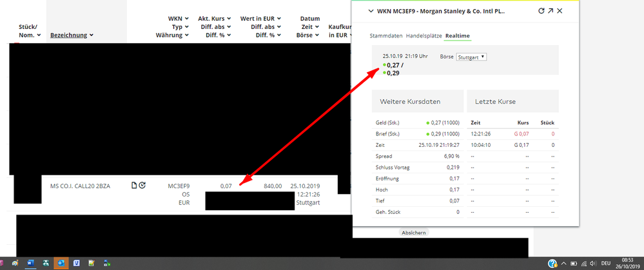Select the Realtime tab
This screenshot has height=270, width=644.
tap(458, 35)
